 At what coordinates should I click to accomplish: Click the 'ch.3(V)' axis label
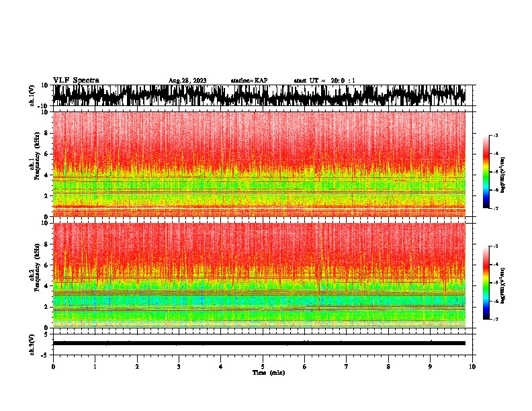[x=32, y=345]
